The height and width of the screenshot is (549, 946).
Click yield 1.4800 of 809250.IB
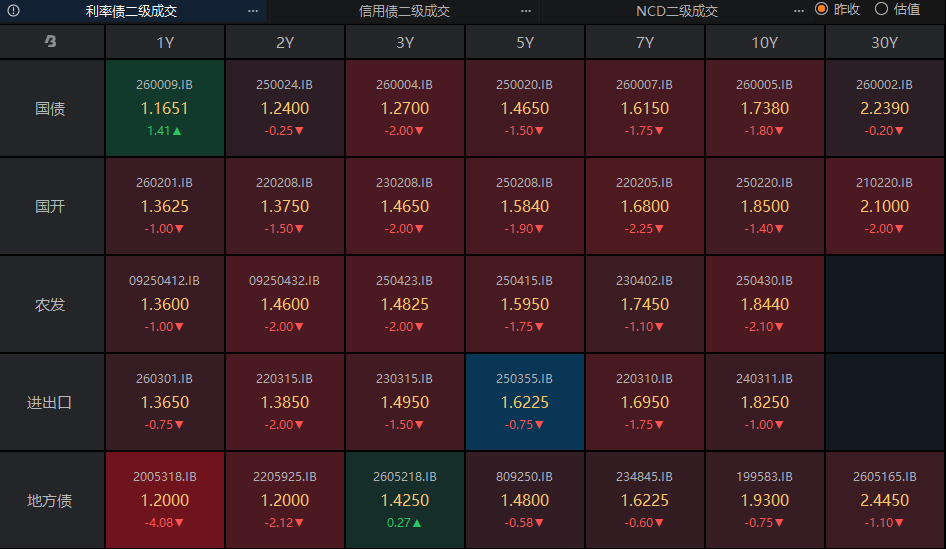(525, 501)
